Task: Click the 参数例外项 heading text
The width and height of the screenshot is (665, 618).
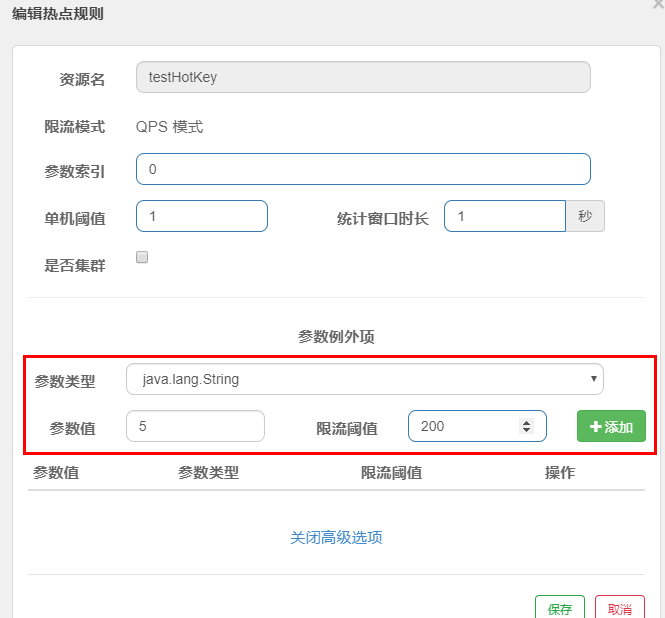Action: coord(336,337)
